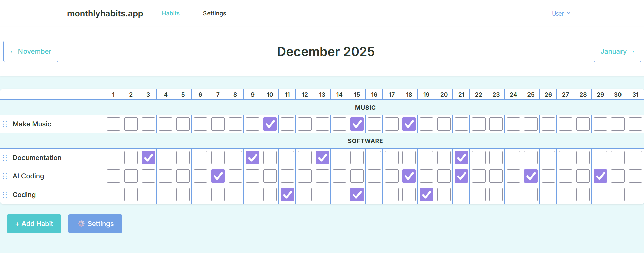The image size is (644, 253).
Task: Navigate back to November
Action: (x=31, y=51)
